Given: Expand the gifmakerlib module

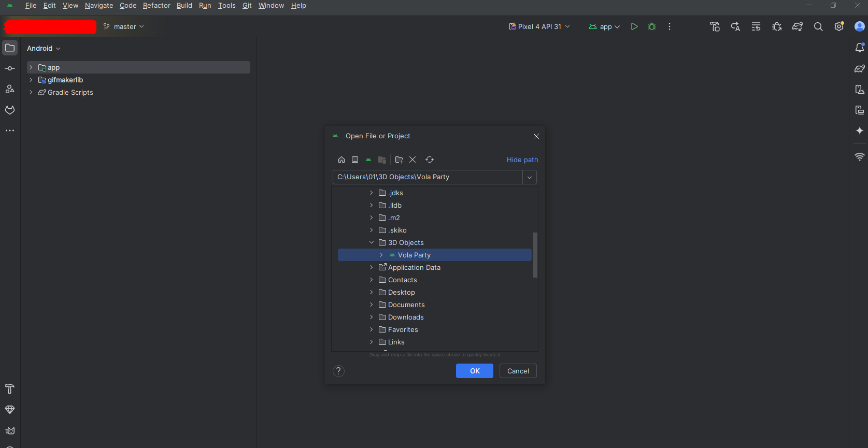Looking at the screenshot, I should [x=31, y=80].
